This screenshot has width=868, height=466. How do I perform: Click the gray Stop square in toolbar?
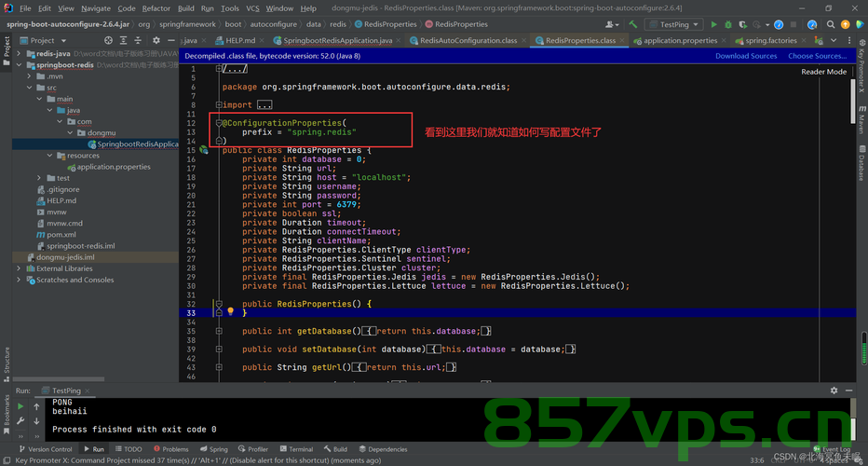(793, 24)
